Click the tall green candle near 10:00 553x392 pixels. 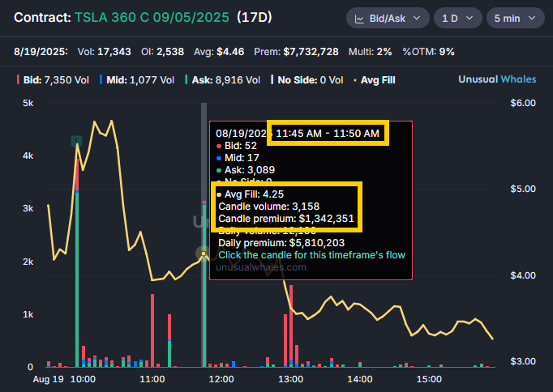[77, 261]
